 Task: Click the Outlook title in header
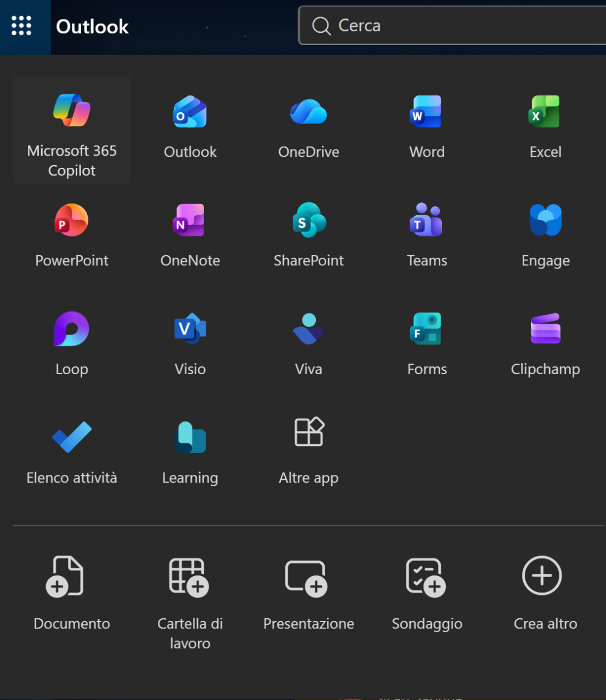[92, 27]
